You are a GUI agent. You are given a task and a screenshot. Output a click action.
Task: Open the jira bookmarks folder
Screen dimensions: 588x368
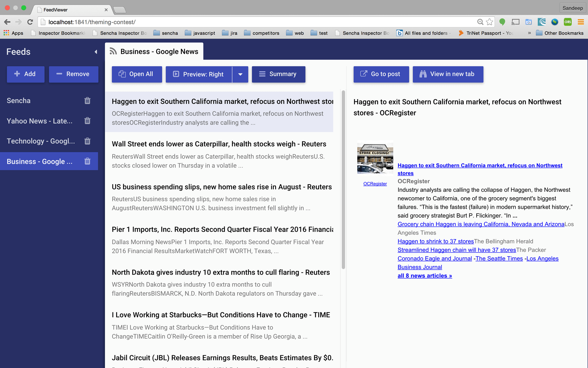point(230,33)
